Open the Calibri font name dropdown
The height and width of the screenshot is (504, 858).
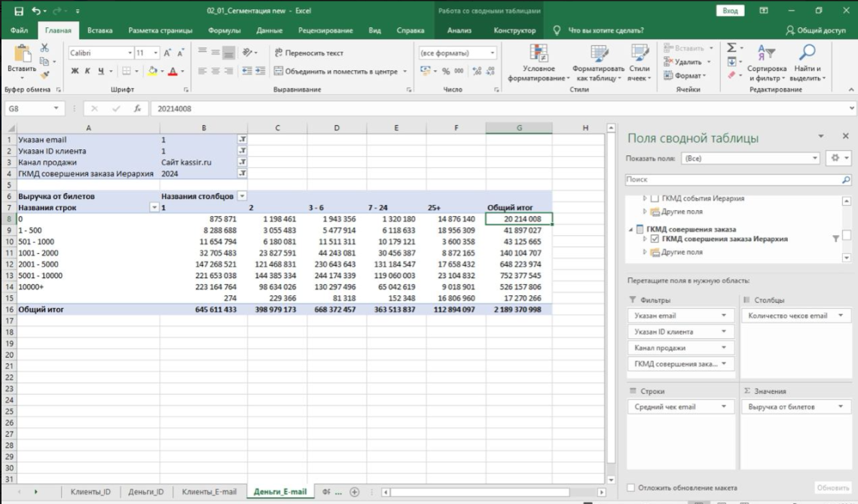128,53
